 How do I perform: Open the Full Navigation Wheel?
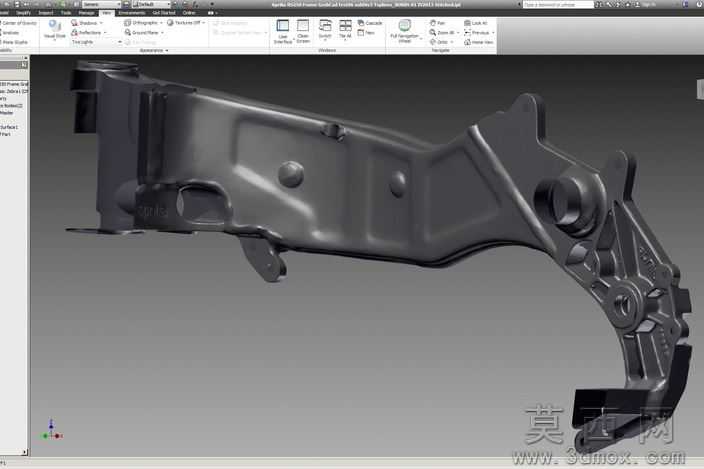point(405,31)
